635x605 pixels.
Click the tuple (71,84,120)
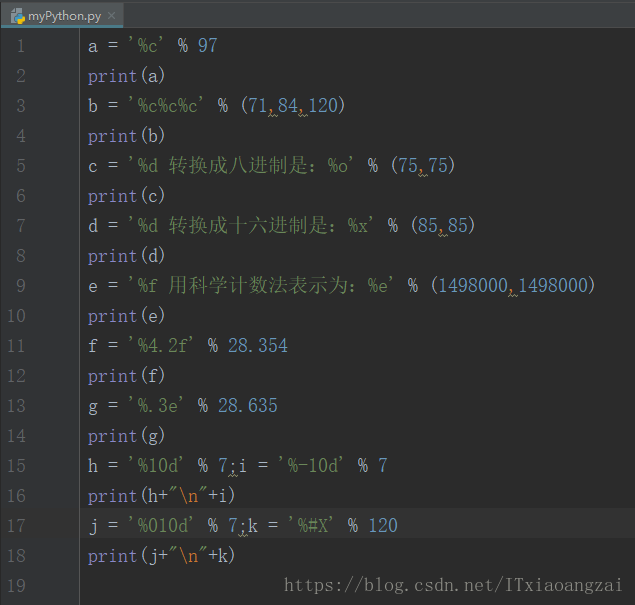293,106
